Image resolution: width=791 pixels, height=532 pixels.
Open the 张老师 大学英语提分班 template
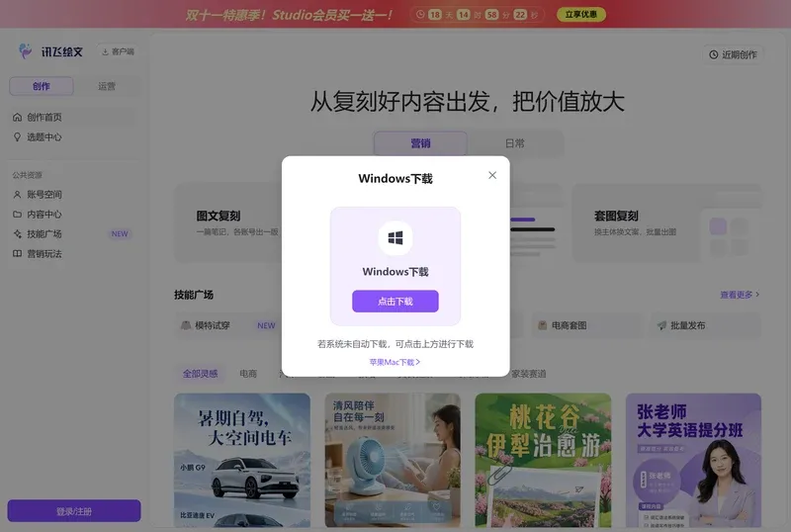pyautogui.click(x=693, y=461)
